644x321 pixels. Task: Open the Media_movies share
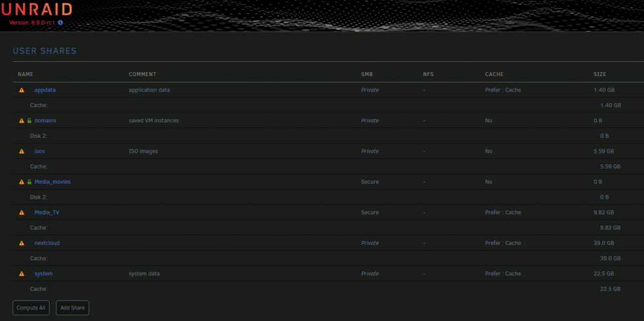53,182
